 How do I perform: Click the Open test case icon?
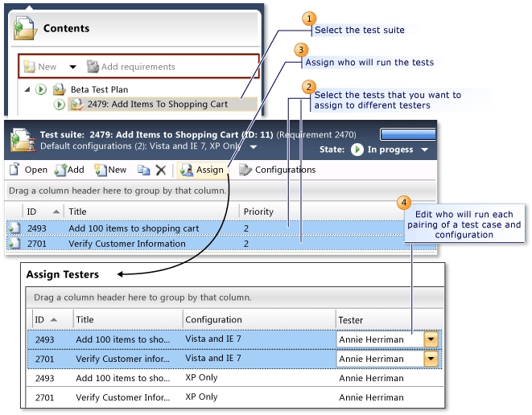tap(14, 169)
